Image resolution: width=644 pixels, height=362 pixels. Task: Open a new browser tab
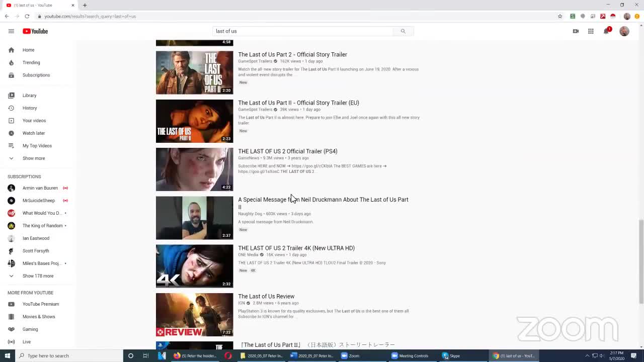click(85, 5)
